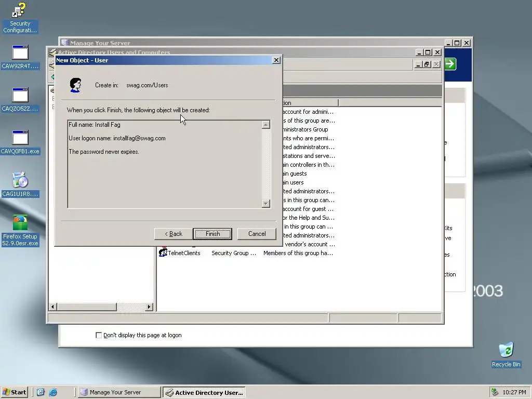Viewport: 532px width, 399px height.
Task: Restore the inner MMC console window
Action: [427, 64]
